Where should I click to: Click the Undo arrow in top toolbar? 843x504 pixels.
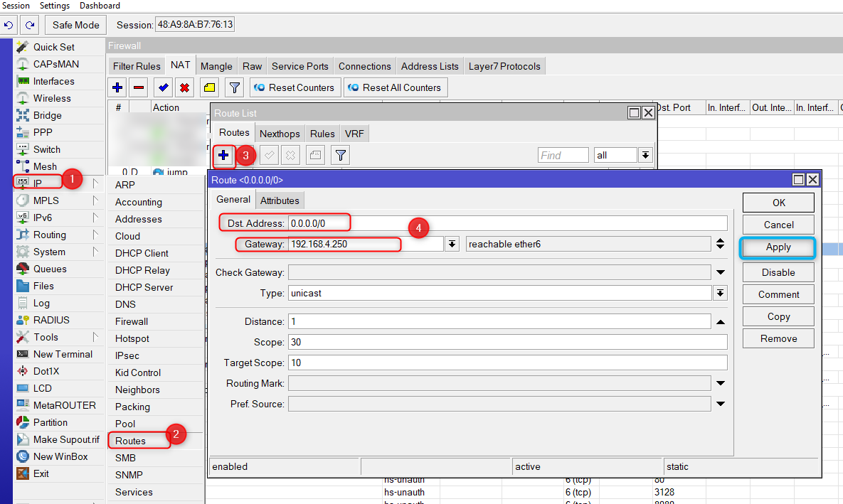tap(9, 25)
